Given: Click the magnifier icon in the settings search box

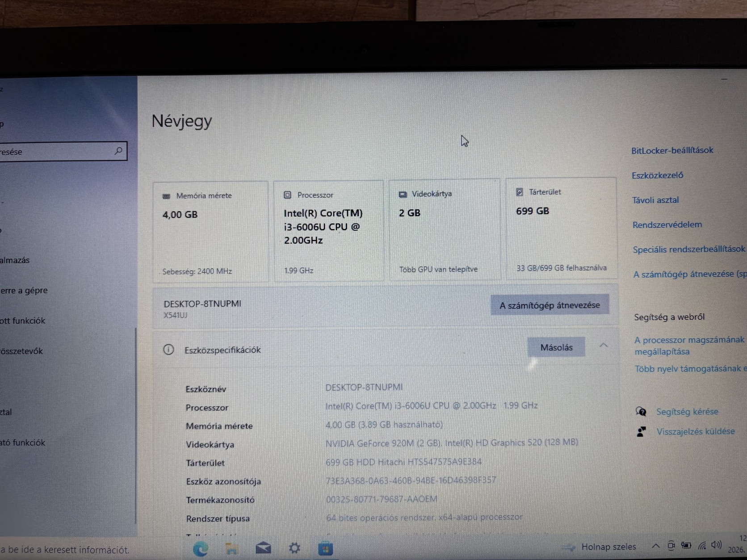Looking at the screenshot, I should tap(118, 151).
